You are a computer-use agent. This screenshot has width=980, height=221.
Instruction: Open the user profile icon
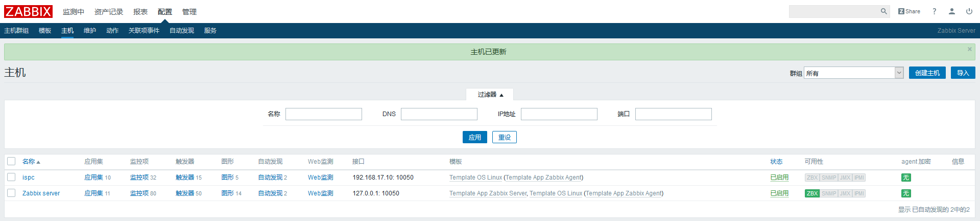pos(952,11)
